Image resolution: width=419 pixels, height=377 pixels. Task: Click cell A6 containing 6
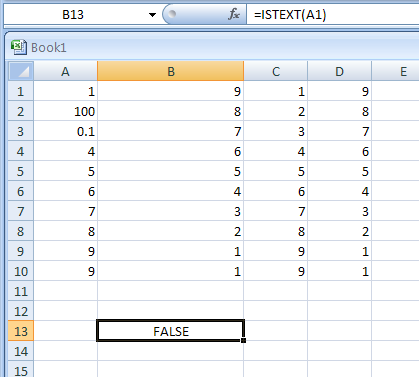(66, 191)
